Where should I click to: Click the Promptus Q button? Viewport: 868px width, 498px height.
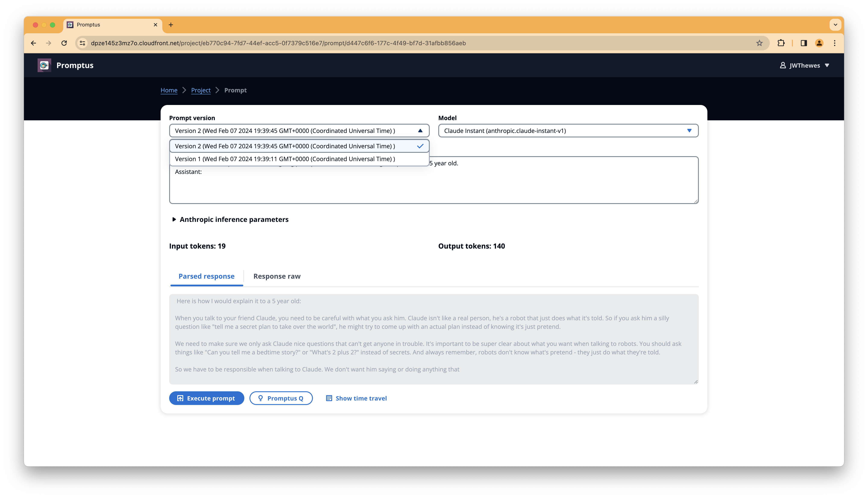point(281,398)
